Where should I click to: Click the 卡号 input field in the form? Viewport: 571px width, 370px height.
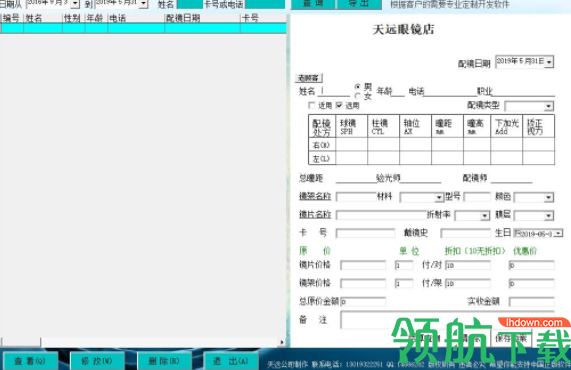pyautogui.click(x=365, y=233)
